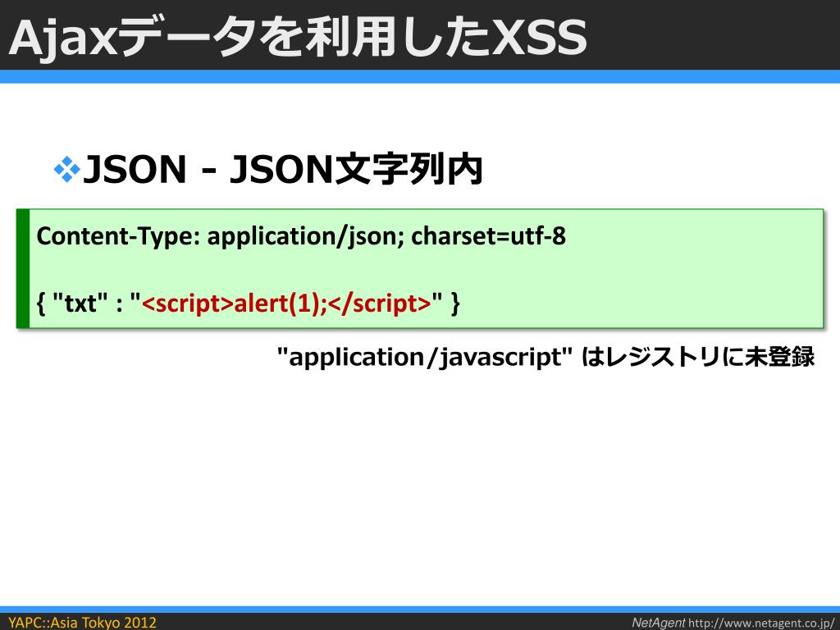
Task: Open the http://www.netagent.co.jp/ link
Action: 761,623
